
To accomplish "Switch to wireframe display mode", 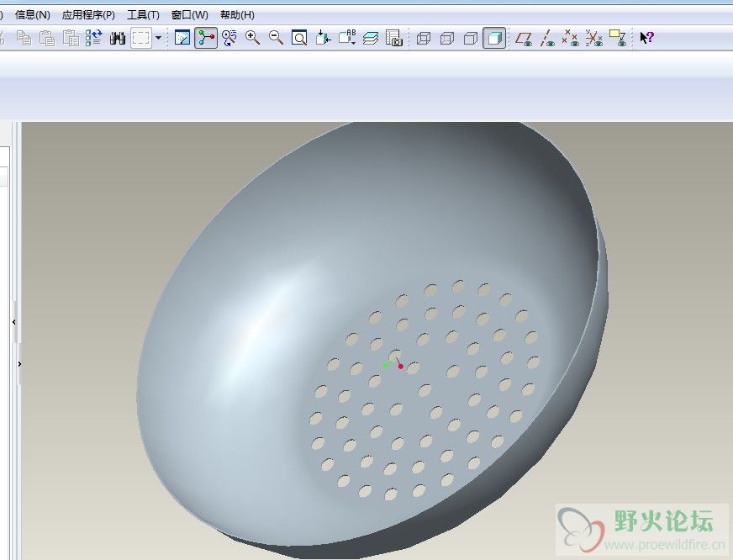I will 423,38.
